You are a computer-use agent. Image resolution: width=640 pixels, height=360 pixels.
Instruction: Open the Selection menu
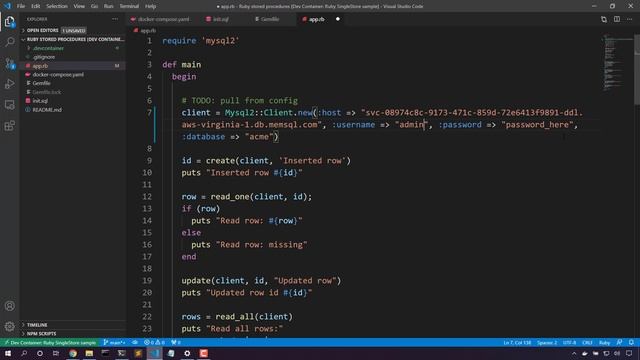click(57, 6)
